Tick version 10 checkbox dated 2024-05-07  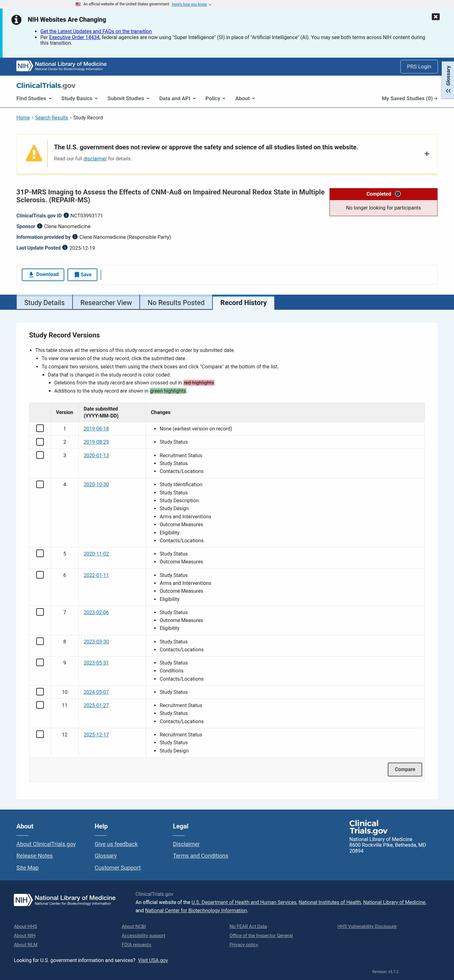tap(40, 692)
